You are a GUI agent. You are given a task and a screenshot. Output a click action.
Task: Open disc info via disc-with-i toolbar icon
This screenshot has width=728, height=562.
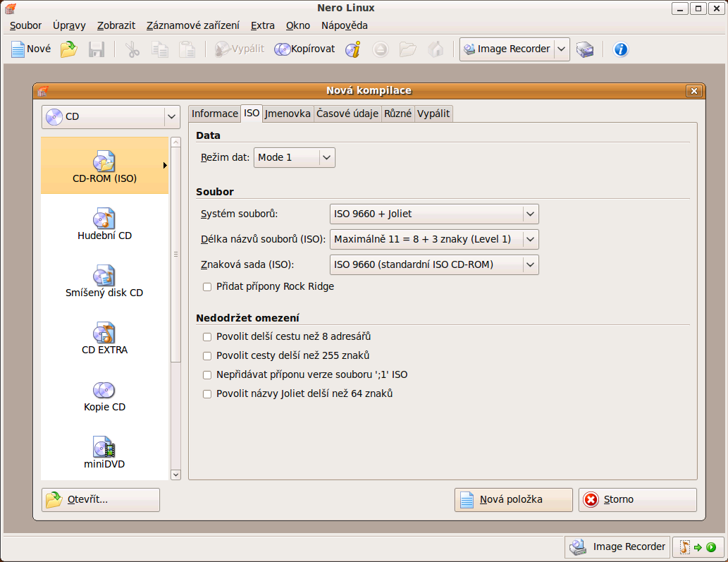click(353, 49)
